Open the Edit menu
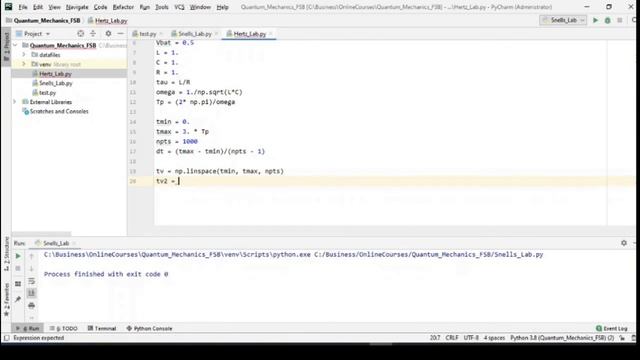Screen dimensions: 640x360 pyautogui.click(x=38, y=7)
